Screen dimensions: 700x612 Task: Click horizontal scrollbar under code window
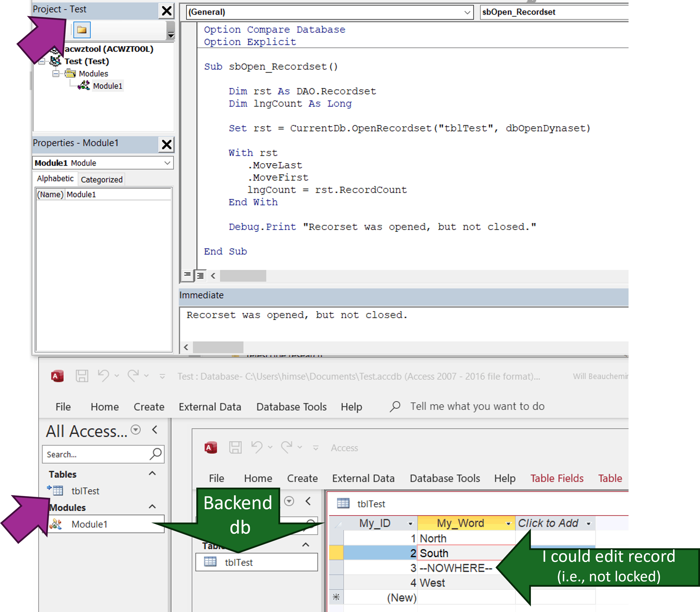243,276
